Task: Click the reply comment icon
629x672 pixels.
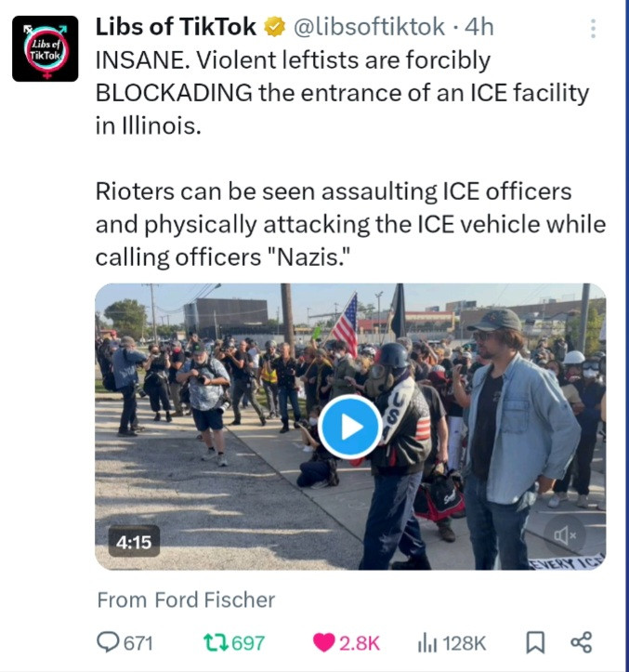Action: [x=110, y=642]
